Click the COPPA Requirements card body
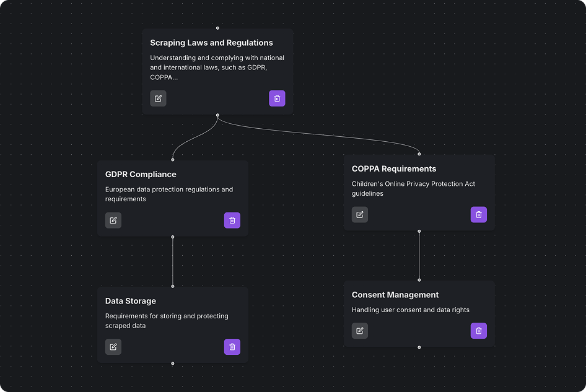586x392 pixels. click(x=419, y=183)
